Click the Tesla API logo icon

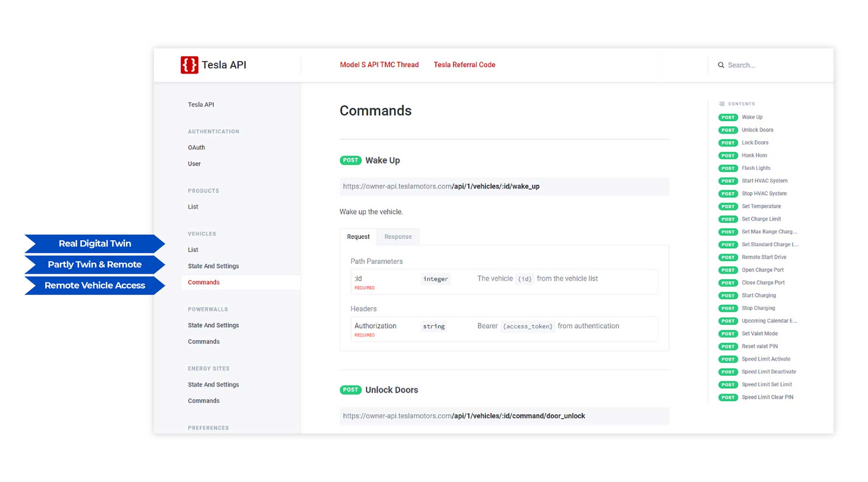pyautogui.click(x=189, y=65)
